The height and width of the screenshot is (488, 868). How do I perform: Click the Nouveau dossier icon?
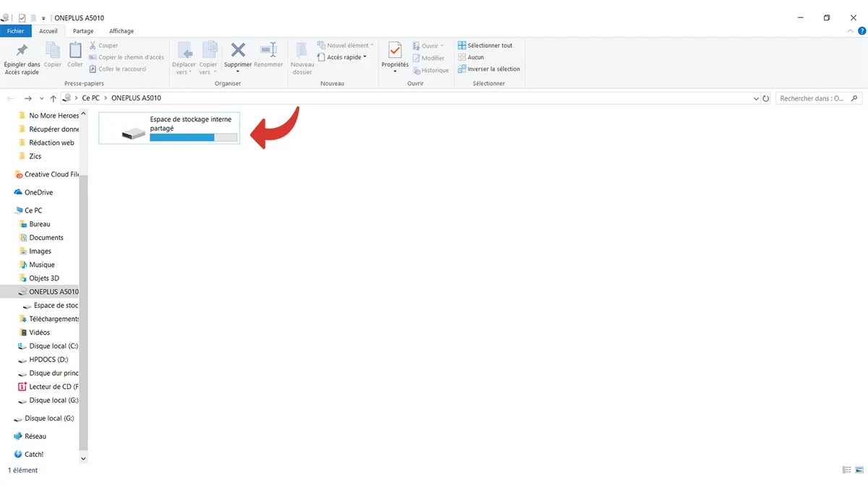tap(302, 51)
